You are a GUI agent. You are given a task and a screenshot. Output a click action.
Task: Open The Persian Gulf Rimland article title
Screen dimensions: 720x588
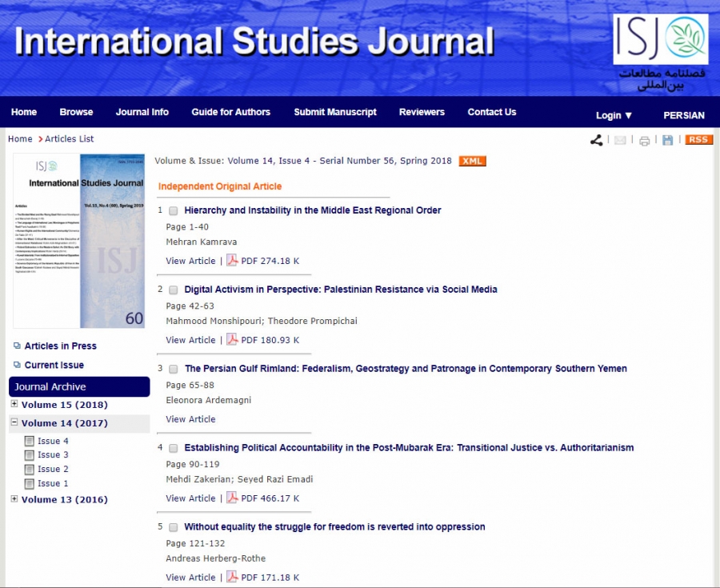pos(406,369)
